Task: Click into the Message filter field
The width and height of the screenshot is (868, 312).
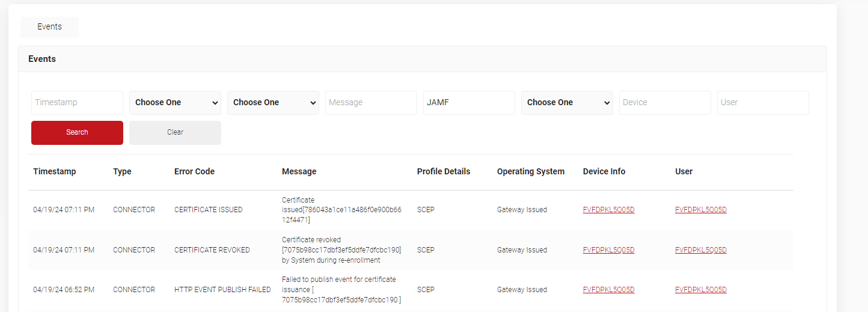Action: (x=371, y=103)
